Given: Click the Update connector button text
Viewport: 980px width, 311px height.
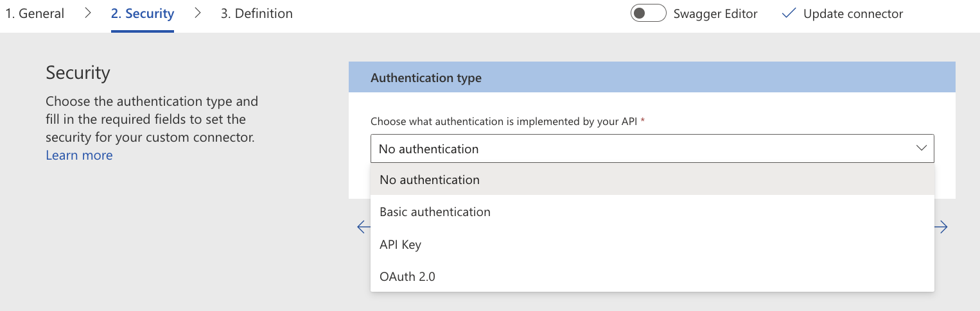Looking at the screenshot, I should pos(853,13).
